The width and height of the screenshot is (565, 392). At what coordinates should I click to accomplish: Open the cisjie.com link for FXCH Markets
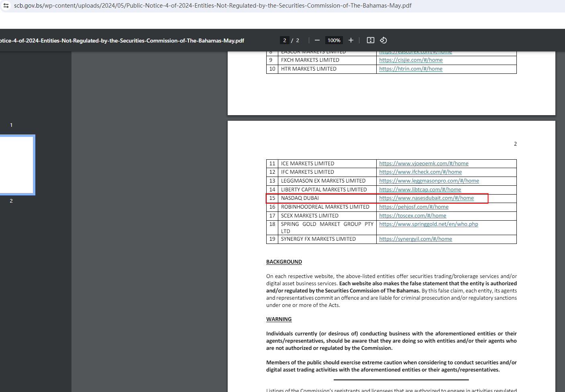[411, 60]
